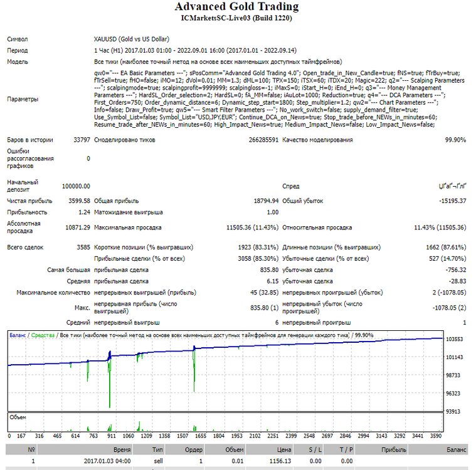Select the 'Advanced Gold Trading' report title
This screenshot has height=470, width=476.
[236, 7]
